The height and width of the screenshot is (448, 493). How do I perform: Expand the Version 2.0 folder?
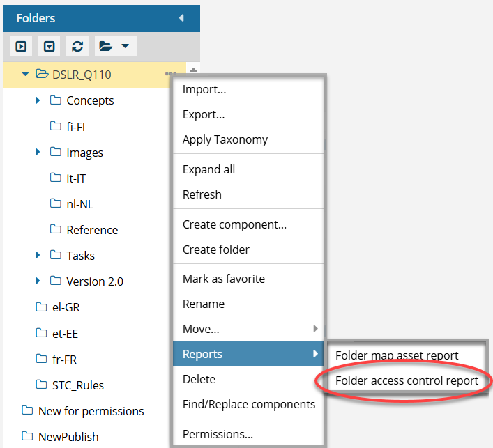coord(38,281)
